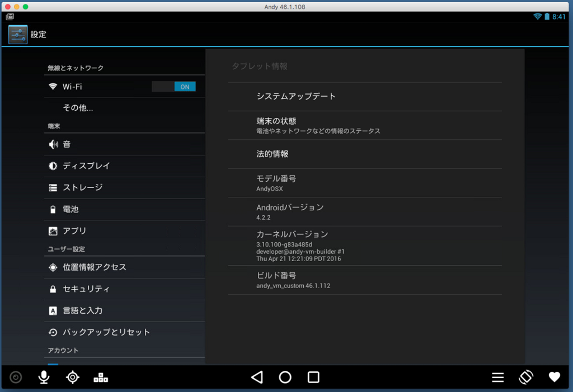Open Wi-Fi settings entry

[x=124, y=87]
